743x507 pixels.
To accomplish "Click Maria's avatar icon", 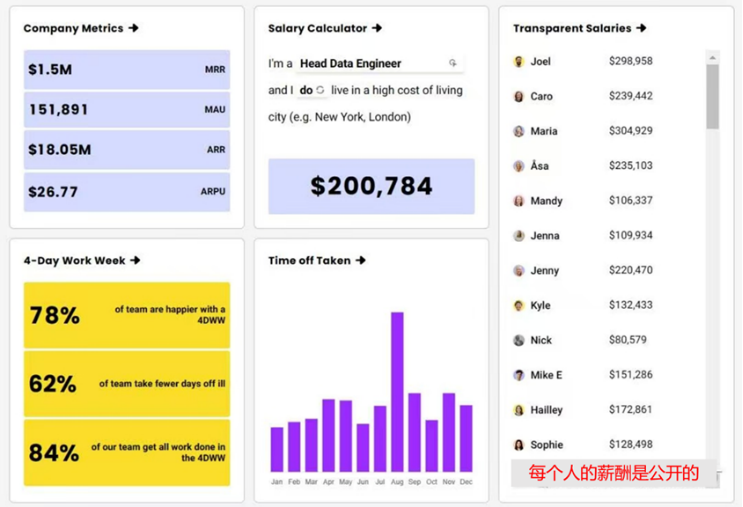I will 519,131.
